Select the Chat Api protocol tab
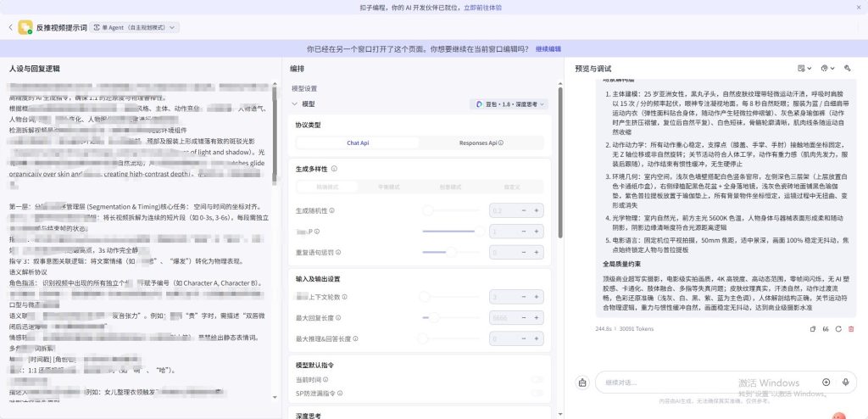 [358, 143]
